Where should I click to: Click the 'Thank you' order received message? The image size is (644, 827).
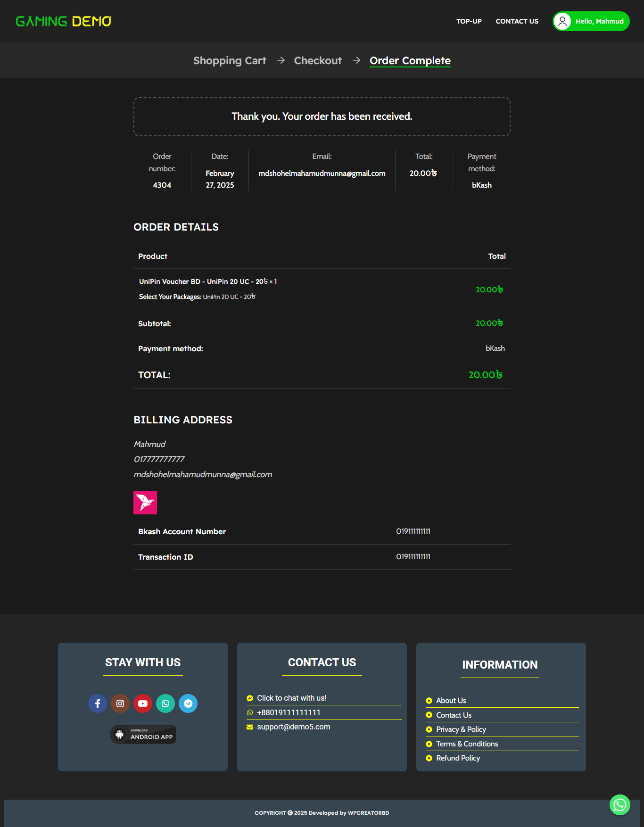[322, 116]
